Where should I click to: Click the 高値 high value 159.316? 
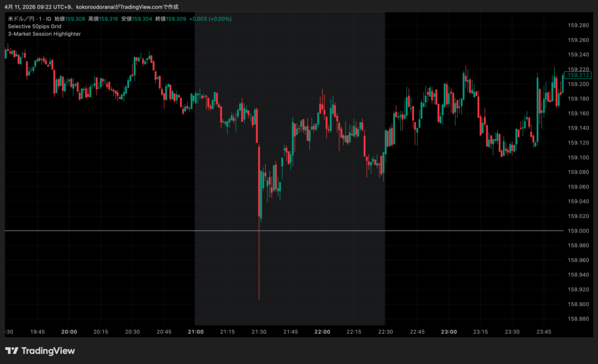(x=109, y=19)
